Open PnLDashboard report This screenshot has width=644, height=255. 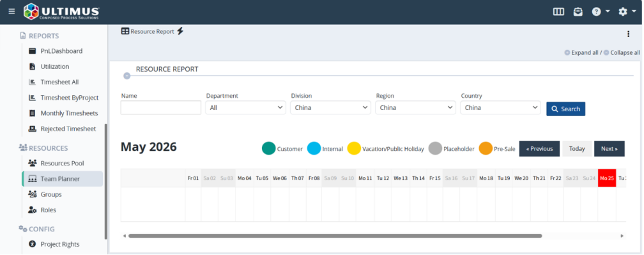coord(61,51)
